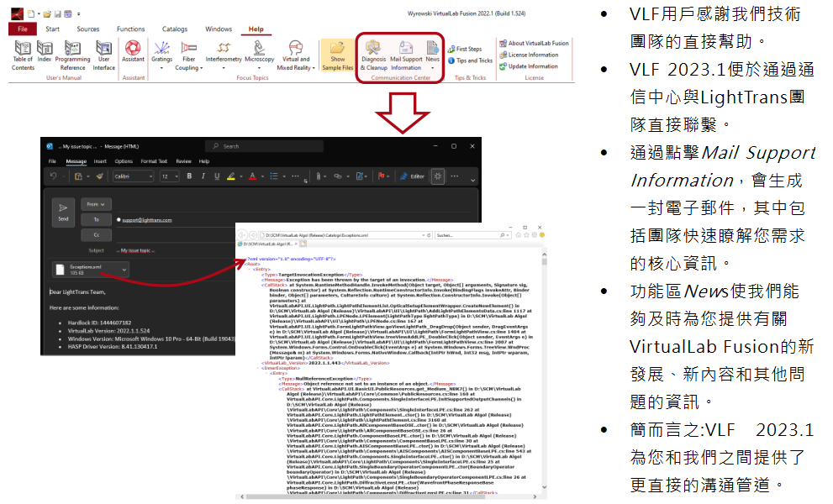Click the Cc button in the email
Screen dimensions: 833x504
[96, 234]
